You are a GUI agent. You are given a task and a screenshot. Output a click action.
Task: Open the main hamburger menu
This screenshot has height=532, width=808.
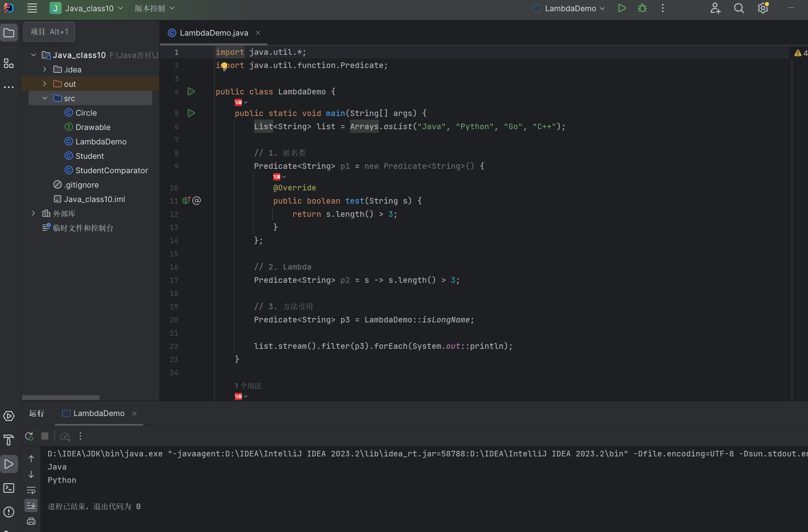(32, 8)
